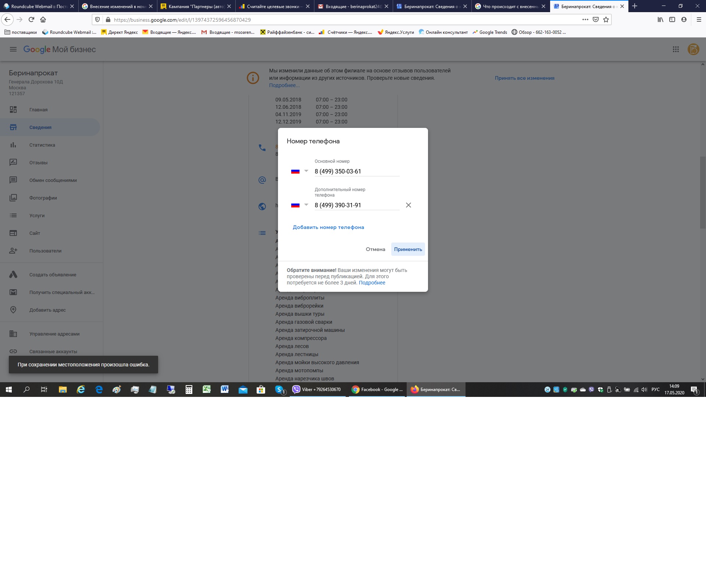The height and width of the screenshot is (588, 706).
Task: Open Подробнее... link in info banner
Action: tap(284, 85)
